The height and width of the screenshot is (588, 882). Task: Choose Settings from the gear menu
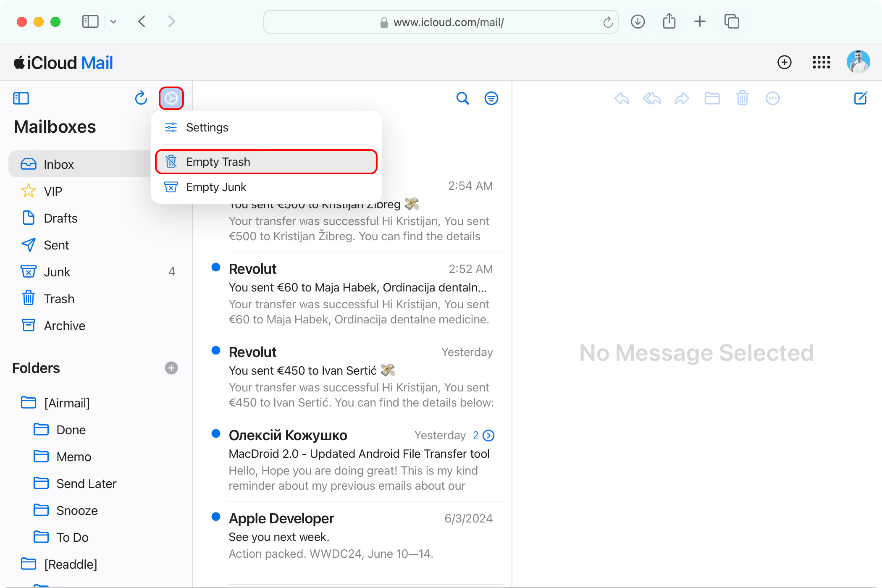pos(266,127)
